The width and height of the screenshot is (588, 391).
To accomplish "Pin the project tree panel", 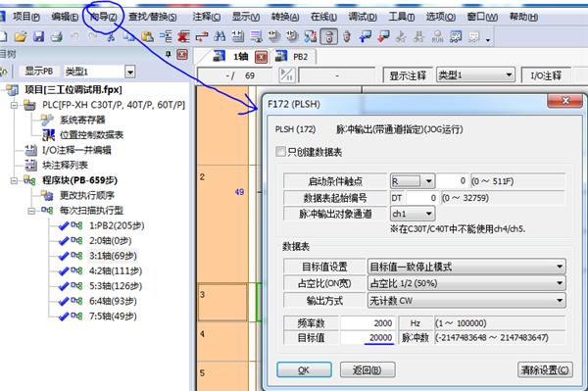I will (x=169, y=55).
